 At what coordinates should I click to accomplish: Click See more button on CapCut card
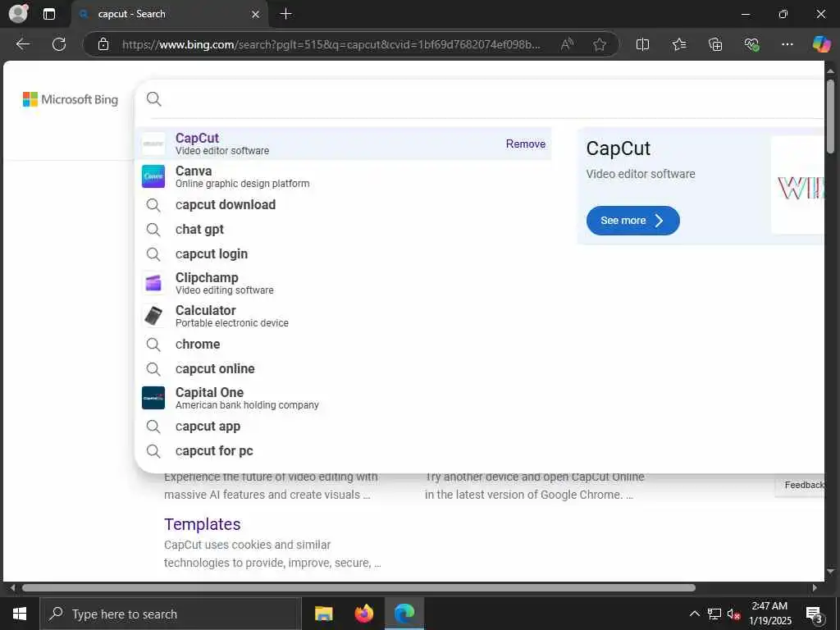632,220
